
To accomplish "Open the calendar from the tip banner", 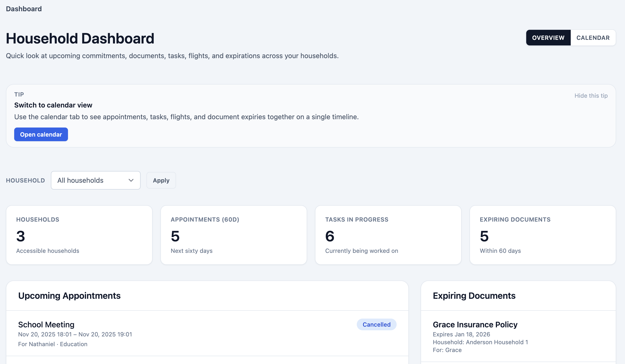I will tap(41, 134).
